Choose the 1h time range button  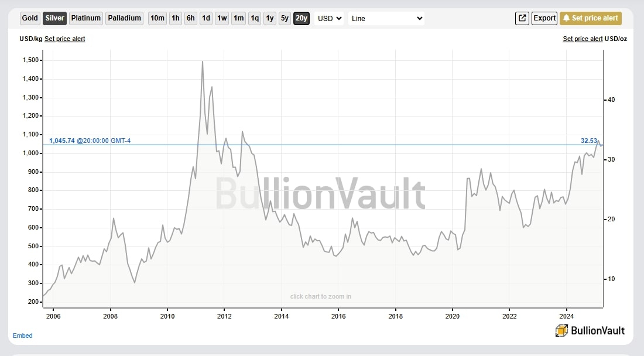pos(175,18)
